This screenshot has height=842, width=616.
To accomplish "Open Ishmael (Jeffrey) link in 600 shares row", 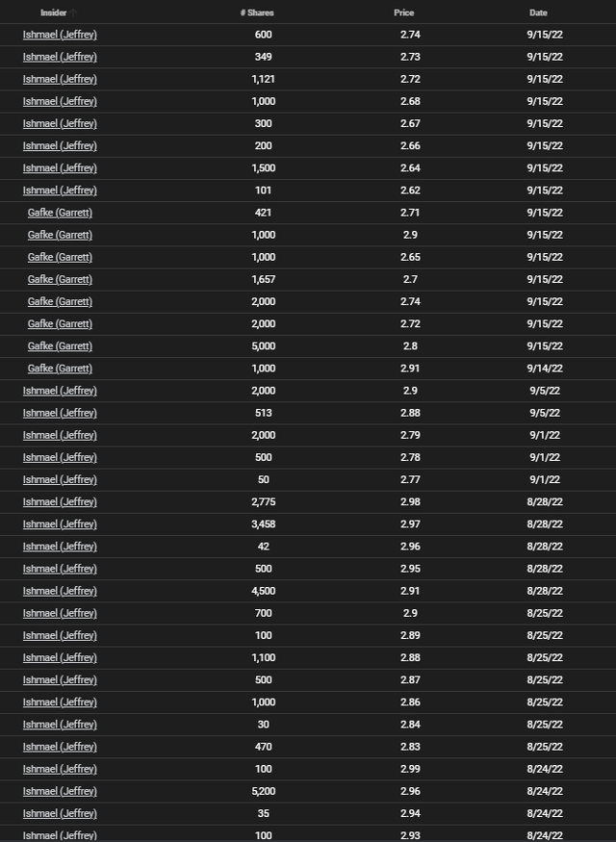I will [x=60, y=35].
